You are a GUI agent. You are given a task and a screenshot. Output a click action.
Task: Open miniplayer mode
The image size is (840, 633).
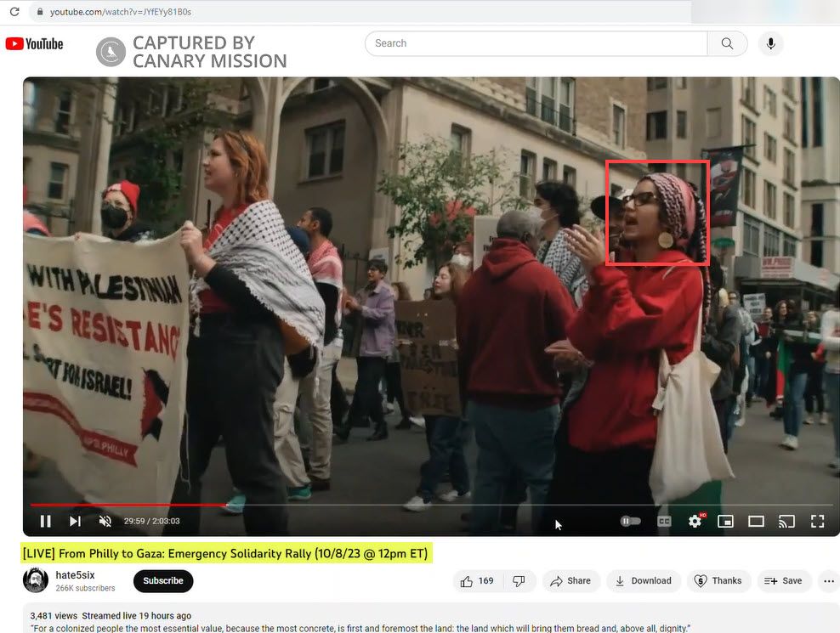[725, 521]
